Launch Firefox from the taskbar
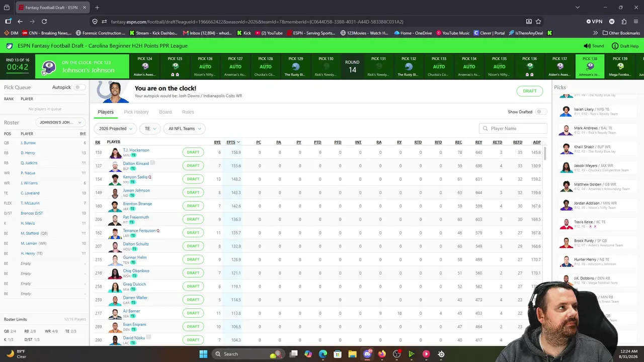 click(x=382, y=354)
